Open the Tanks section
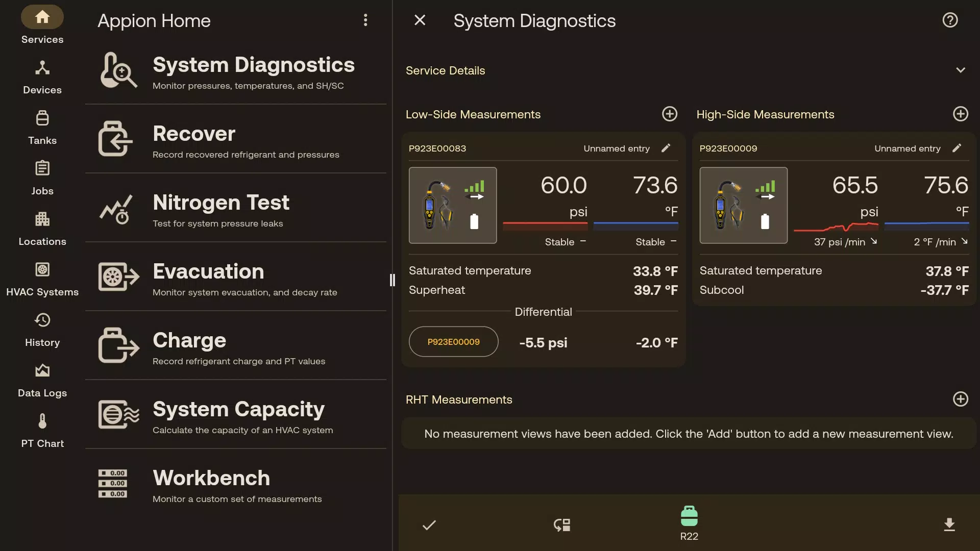Screen dimensions: 980x551 click(x=42, y=128)
